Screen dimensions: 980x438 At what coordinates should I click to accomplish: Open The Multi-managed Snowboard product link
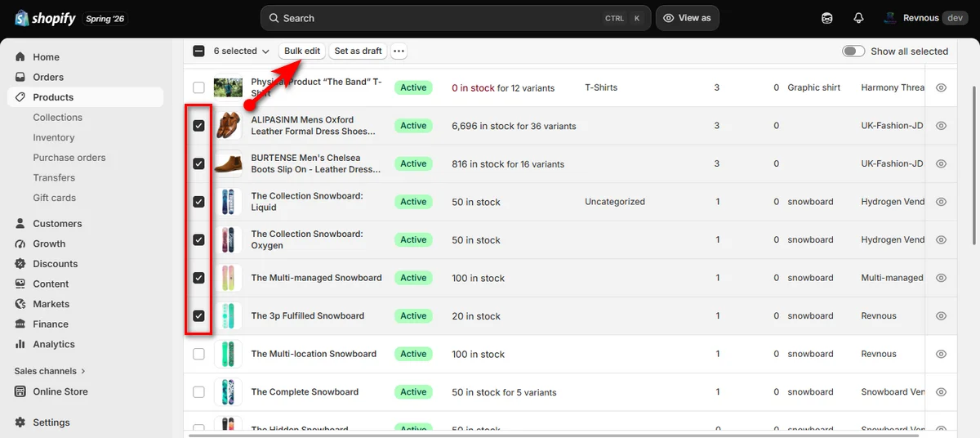316,278
